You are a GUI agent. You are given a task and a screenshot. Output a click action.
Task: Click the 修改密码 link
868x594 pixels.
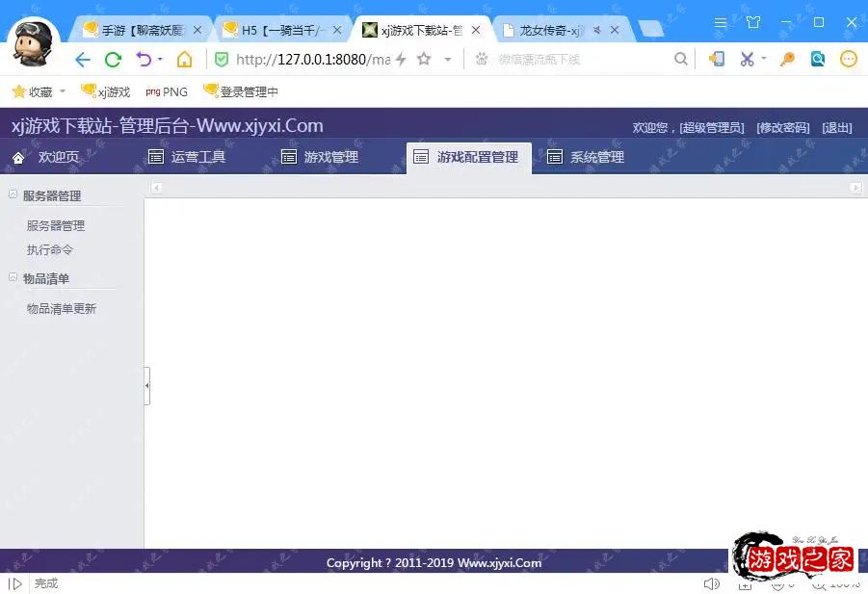tap(782, 126)
